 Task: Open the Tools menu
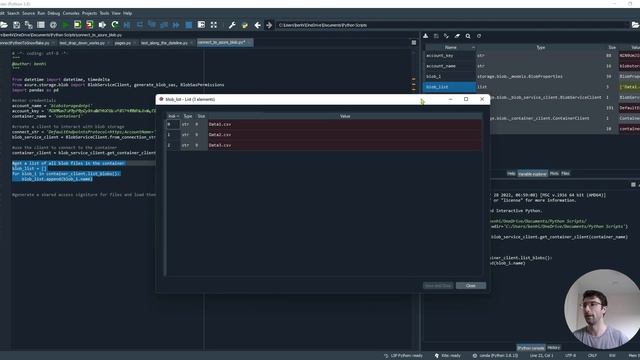coord(104,13)
